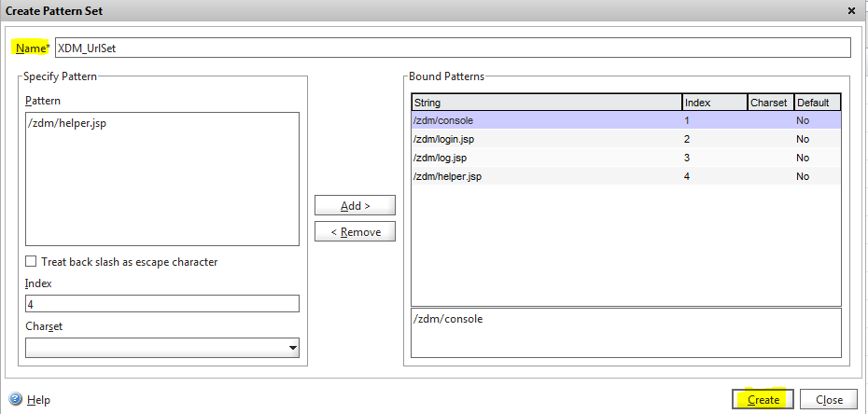
Task: Focus the Index input field
Action: click(161, 304)
